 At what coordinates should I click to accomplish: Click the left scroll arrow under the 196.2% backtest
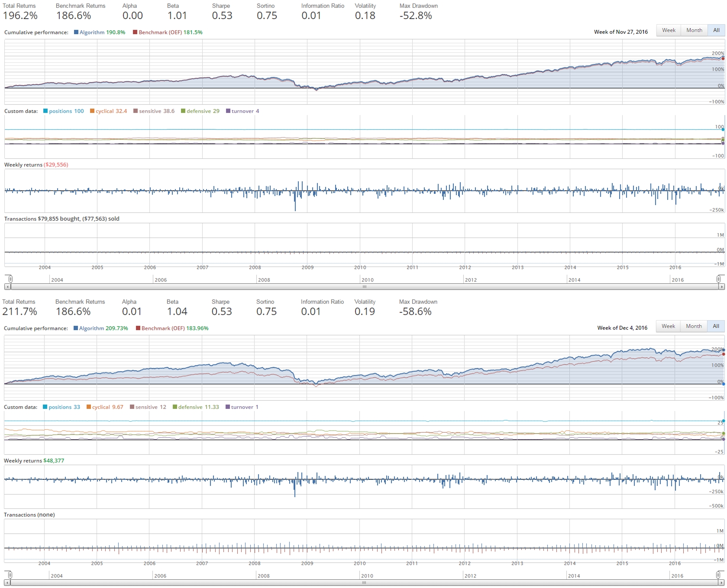tap(7, 287)
